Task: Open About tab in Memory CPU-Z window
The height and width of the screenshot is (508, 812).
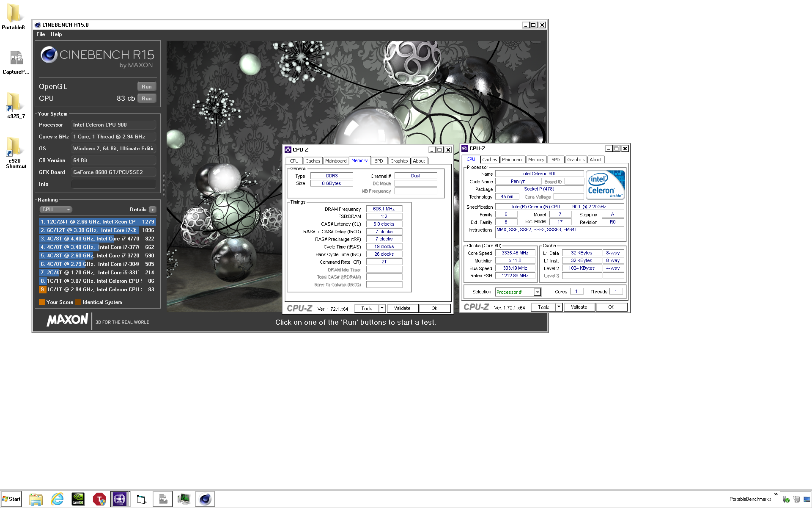Action: (419, 161)
